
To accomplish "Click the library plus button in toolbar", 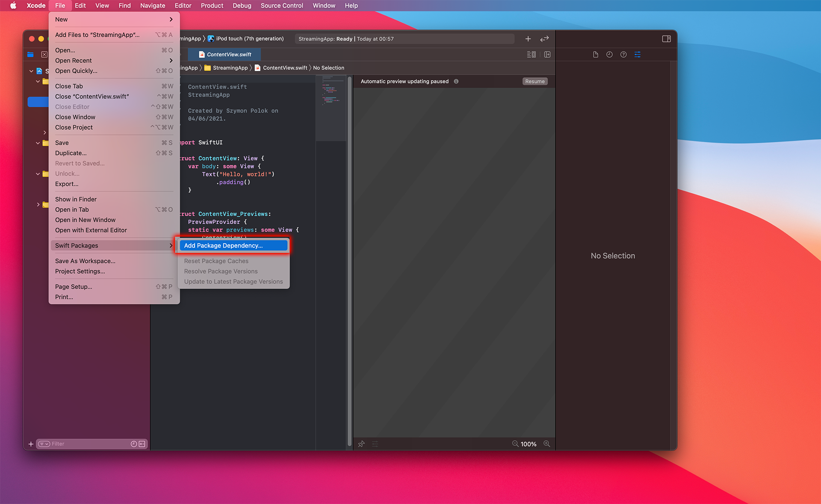I will pyautogui.click(x=528, y=39).
